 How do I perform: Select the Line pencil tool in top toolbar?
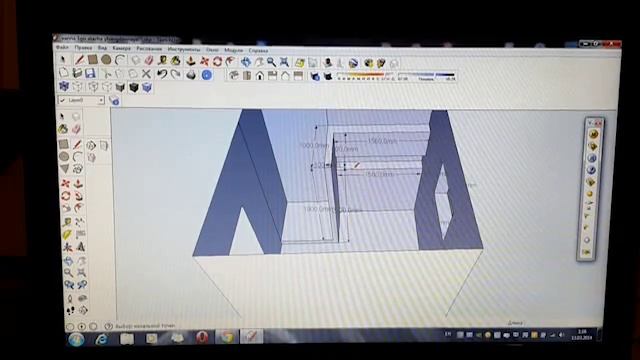(x=79, y=60)
